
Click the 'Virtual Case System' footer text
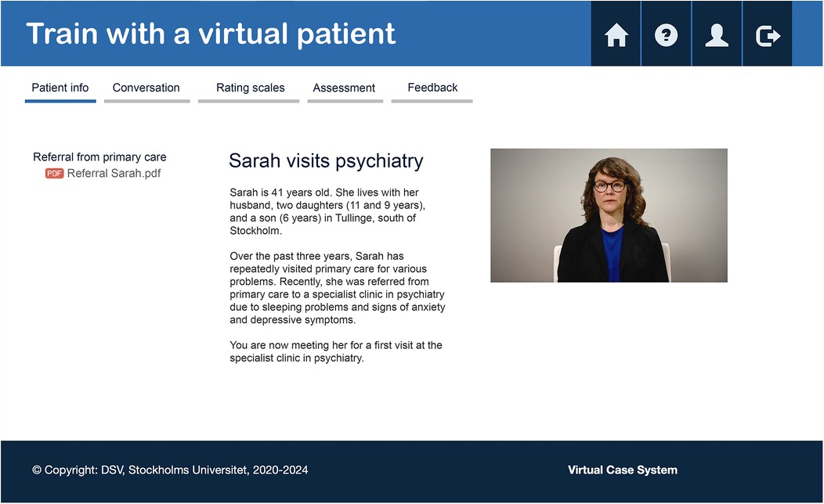623,470
